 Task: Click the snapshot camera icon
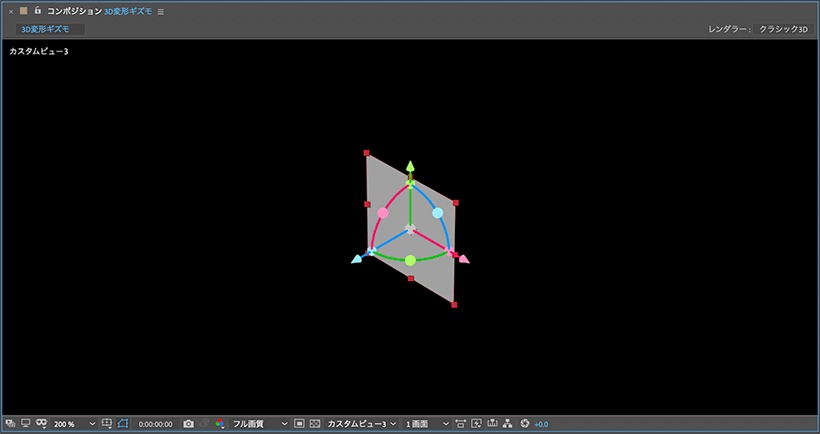click(x=188, y=424)
